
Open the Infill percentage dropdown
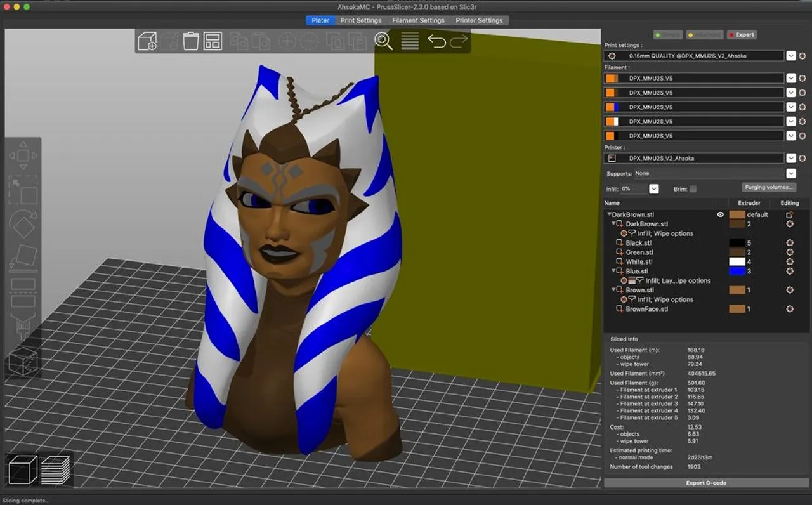(654, 189)
